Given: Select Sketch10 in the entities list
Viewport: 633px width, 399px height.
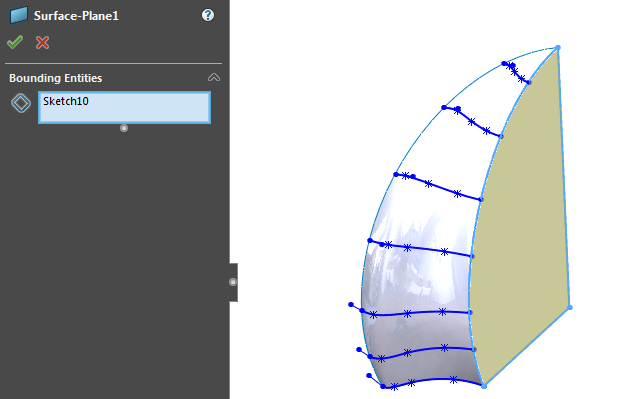Looking at the screenshot, I should coord(66,101).
